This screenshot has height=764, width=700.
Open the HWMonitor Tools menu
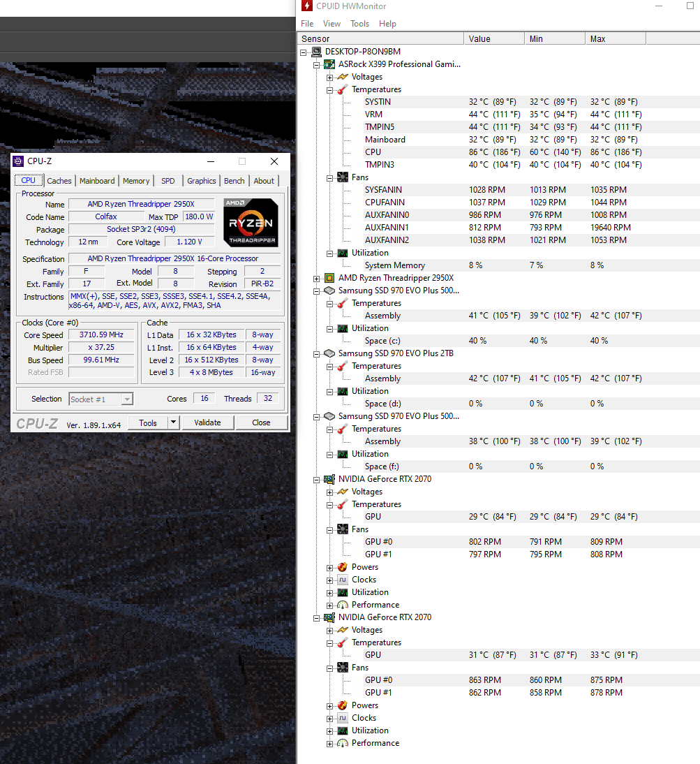click(x=359, y=23)
